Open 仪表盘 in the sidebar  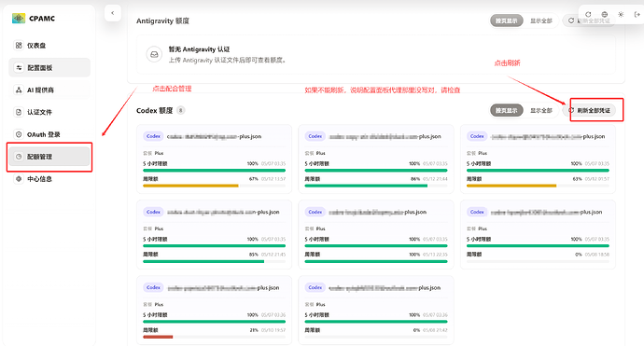click(49, 46)
